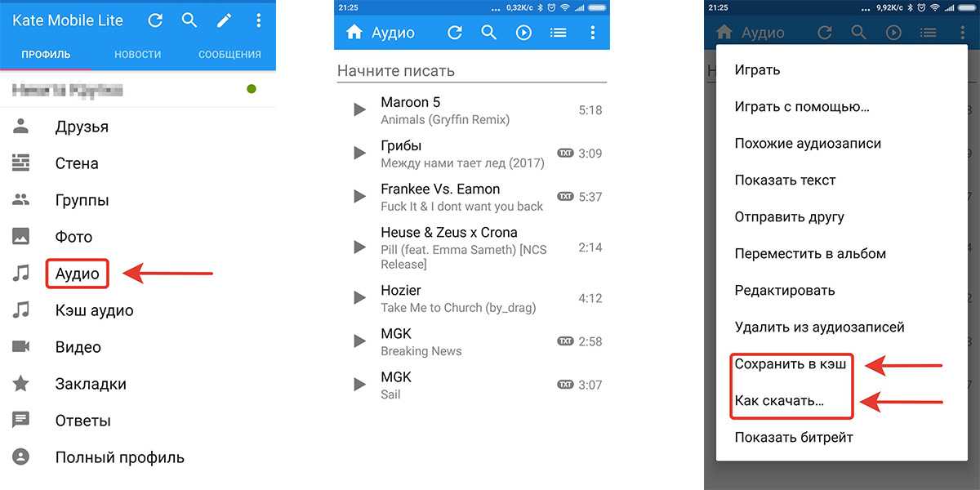Select Похожие аудиозаписи menu entry
The image size is (980, 490).
(x=808, y=143)
